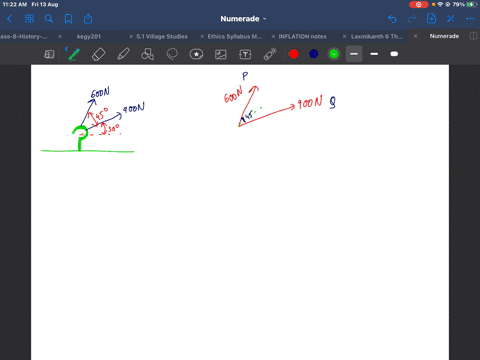Select the medium stroke width
Viewport: 480px width, 360px height.
(374, 54)
